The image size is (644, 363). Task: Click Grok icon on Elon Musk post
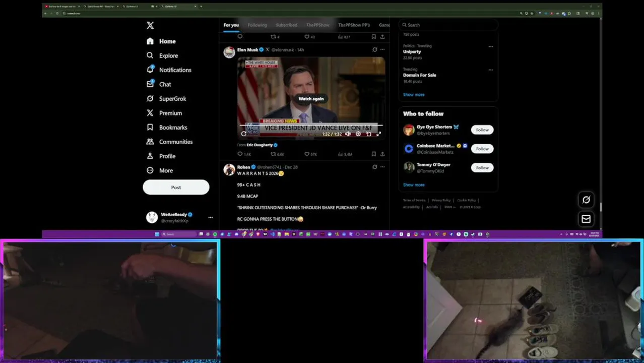click(374, 49)
